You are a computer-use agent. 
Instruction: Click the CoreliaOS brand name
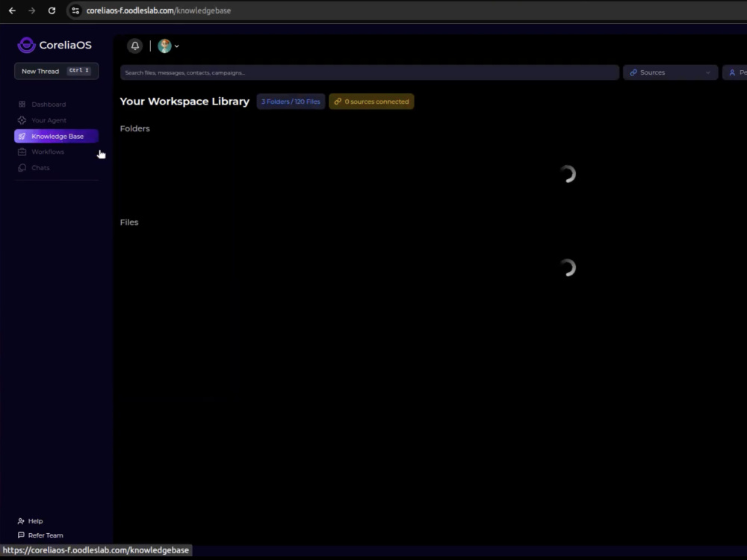[65, 46]
